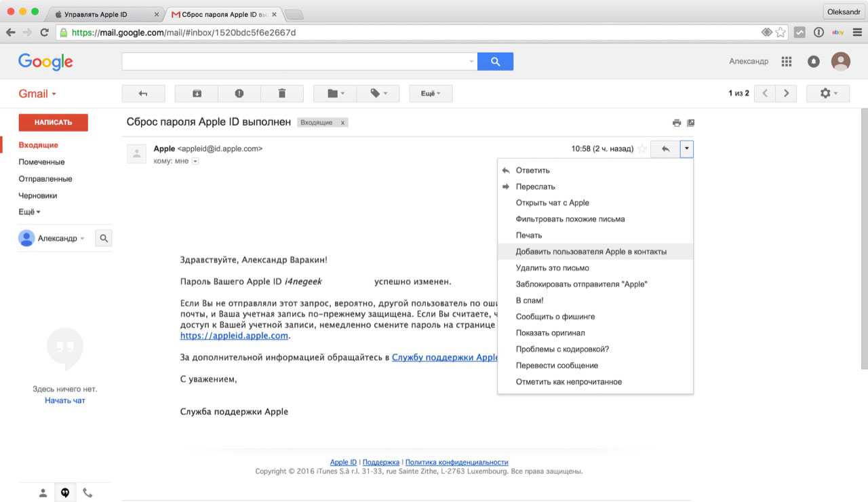This screenshot has height=502, width=868.
Task: Report spam using the exclamation icon
Action: (239, 94)
